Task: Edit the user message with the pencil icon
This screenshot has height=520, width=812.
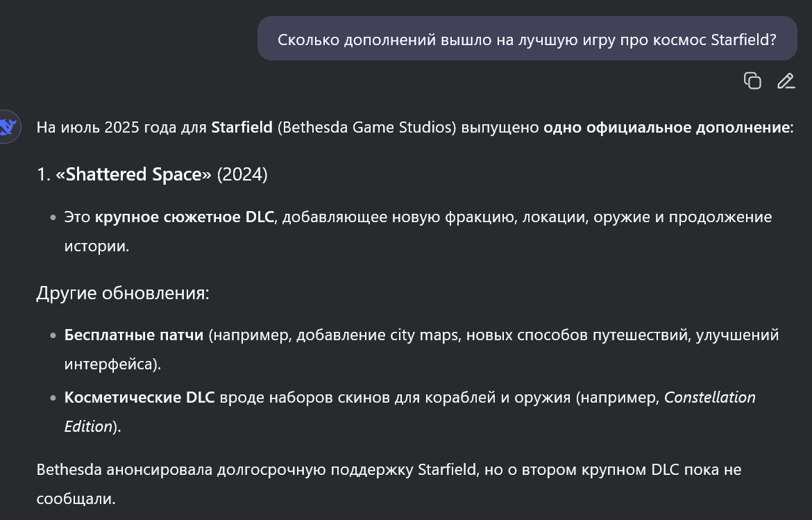Action: [x=786, y=81]
